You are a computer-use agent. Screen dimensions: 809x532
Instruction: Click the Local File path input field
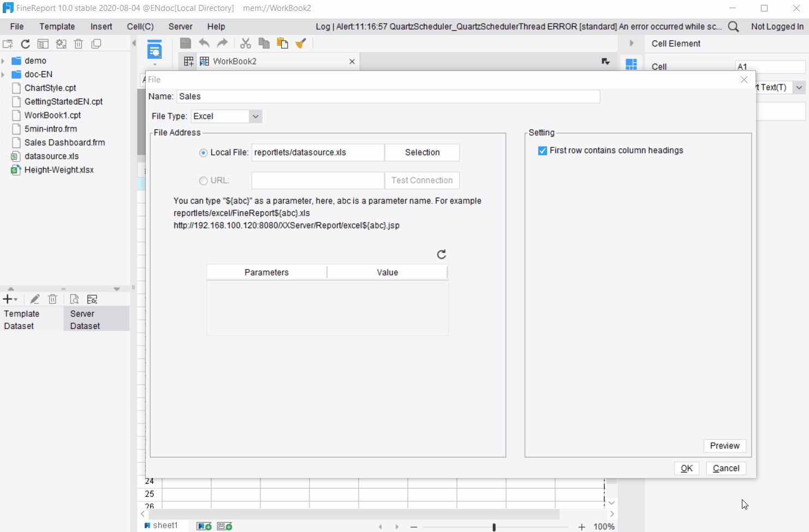(318, 153)
